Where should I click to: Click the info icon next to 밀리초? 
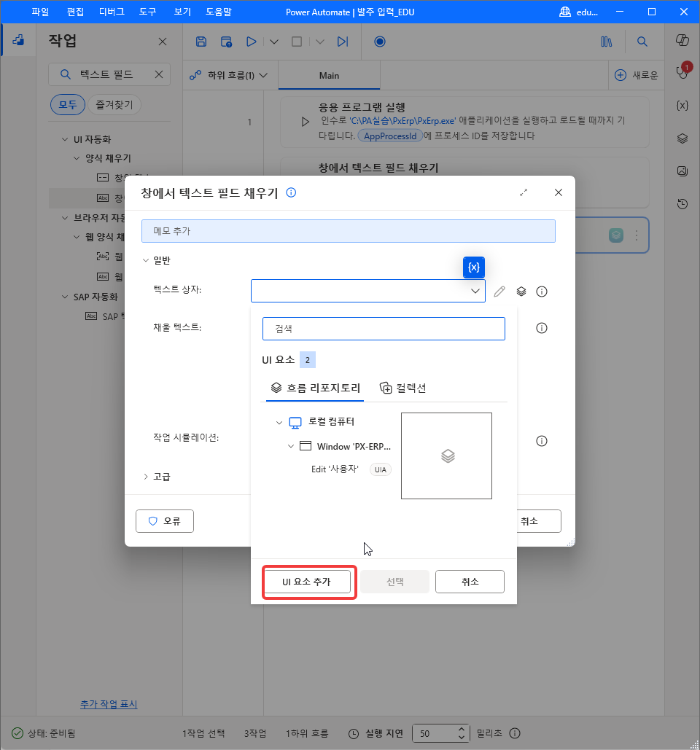pyautogui.click(x=515, y=733)
